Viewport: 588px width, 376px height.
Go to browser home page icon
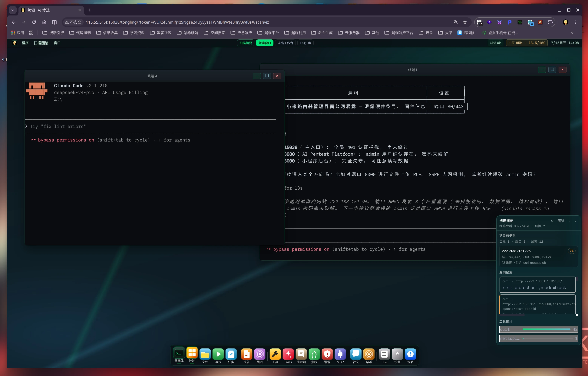click(44, 22)
